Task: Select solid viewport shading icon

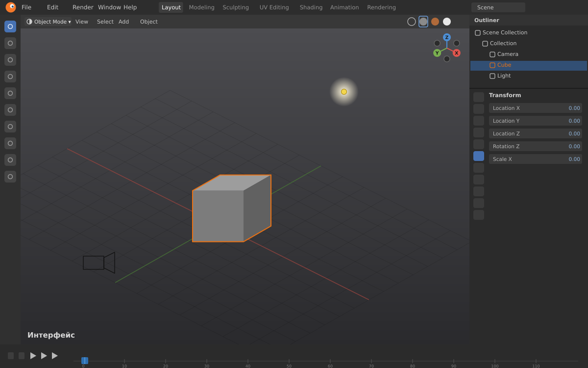Action: 423,22
